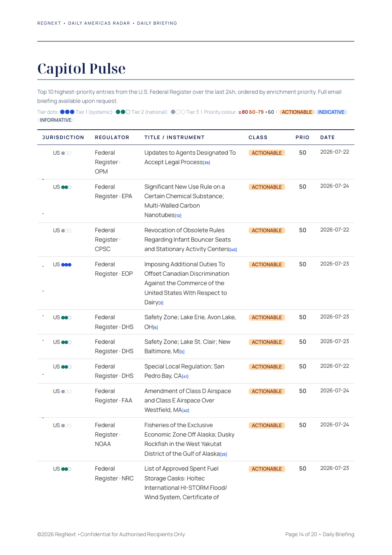
Task: Open footnote reference [42]
Action: pos(186,410)
